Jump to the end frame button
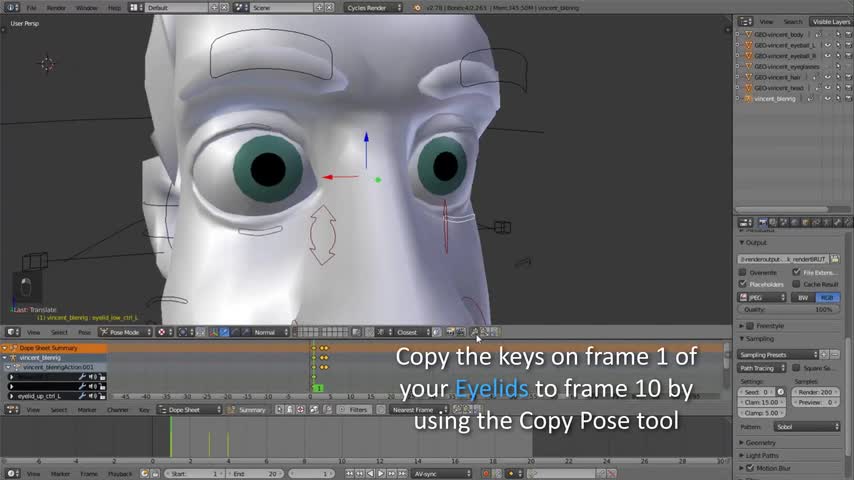 [x=402, y=473]
